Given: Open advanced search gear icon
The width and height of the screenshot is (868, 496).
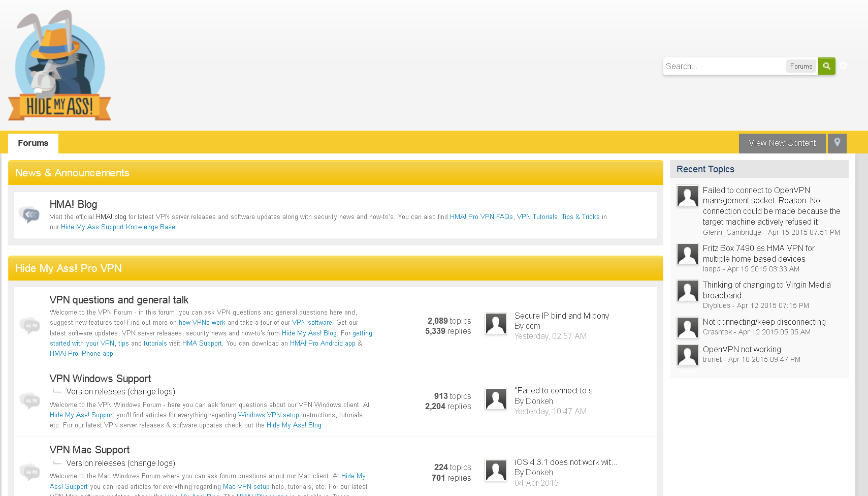Looking at the screenshot, I should tap(844, 66).
